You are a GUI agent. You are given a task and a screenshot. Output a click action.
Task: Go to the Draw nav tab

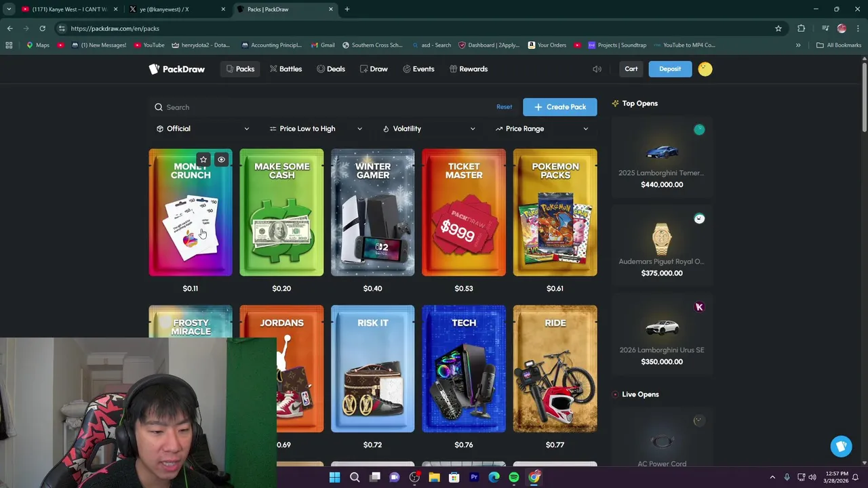click(x=374, y=69)
